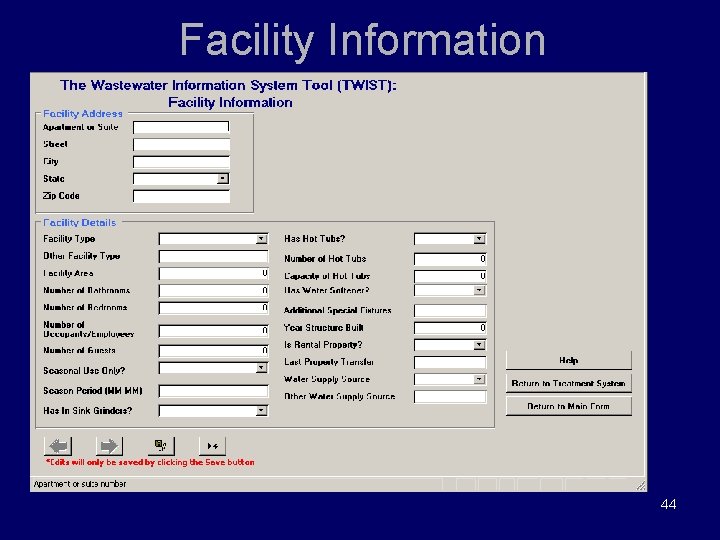Click the new record arrow-asterisk button
This screenshot has width=720, height=540.
click(x=212, y=446)
